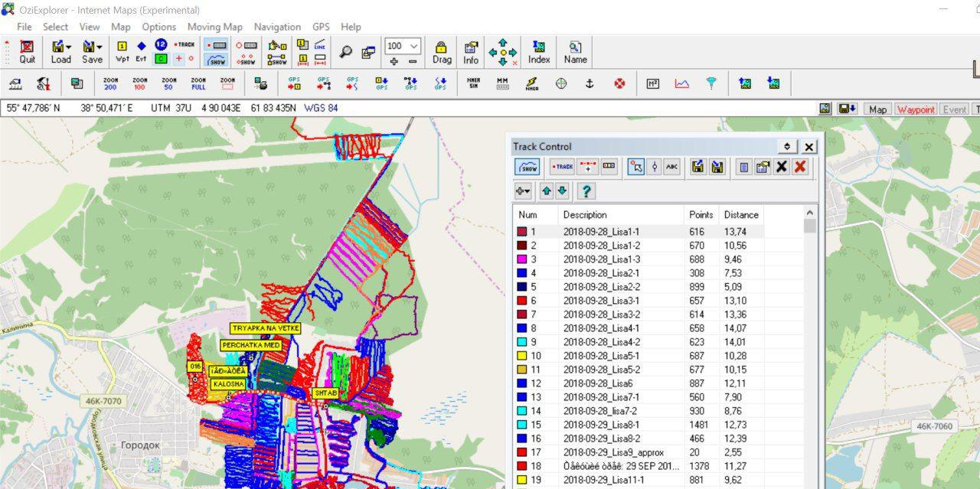Toggle the waypoint Show button in main toolbar
The height and width of the screenshot is (489, 980).
246,59
